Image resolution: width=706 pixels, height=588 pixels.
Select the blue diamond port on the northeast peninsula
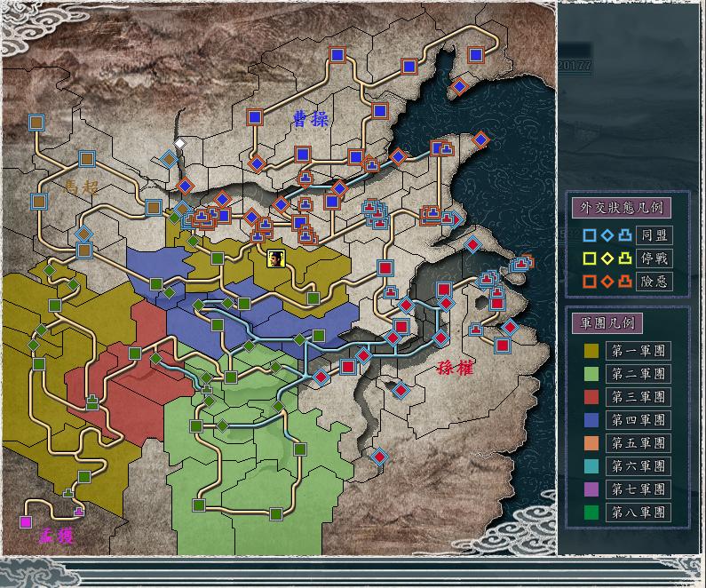tap(459, 86)
